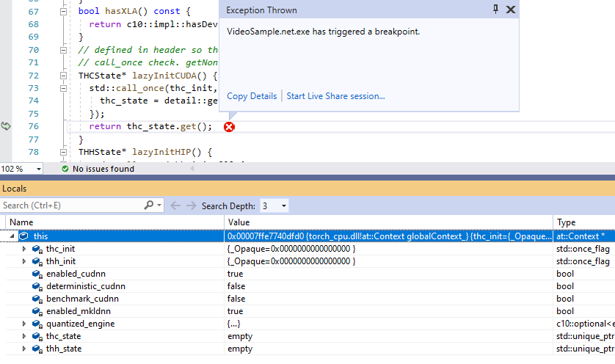Sort by the Value column header
Viewport: 615px width, 364px height.
click(x=388, y=222)
